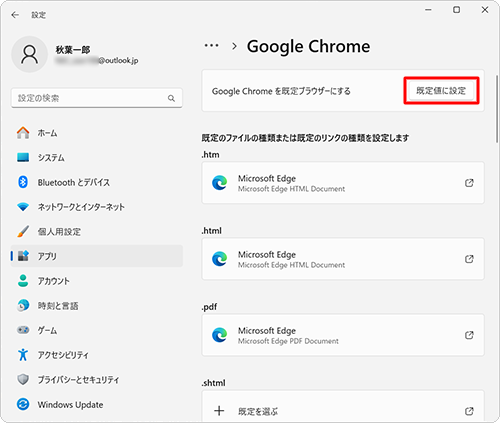Image resolution: width=500 pixels, height=423 pixels.
Task: Click the .htm extension label
Action: click(x=211, y=155)
